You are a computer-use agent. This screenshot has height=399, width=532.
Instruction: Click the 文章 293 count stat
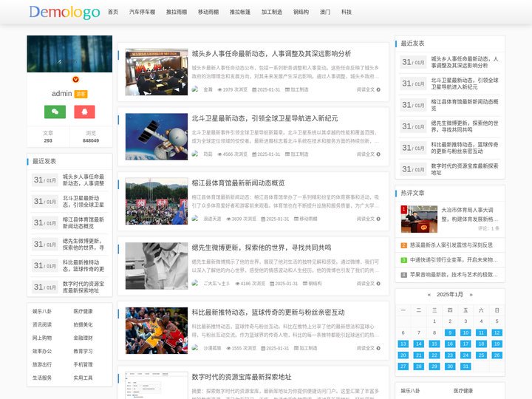pyautogui.click(x=48, y=137)
